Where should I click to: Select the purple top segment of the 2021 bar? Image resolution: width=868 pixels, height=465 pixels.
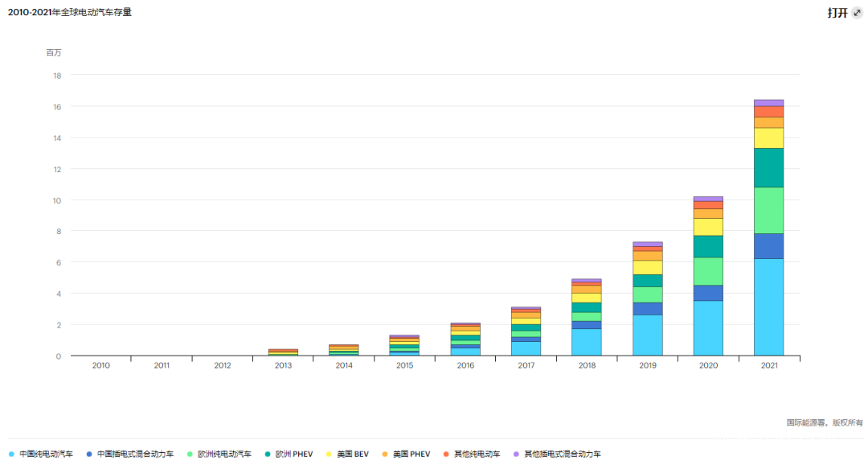[769, 102]
